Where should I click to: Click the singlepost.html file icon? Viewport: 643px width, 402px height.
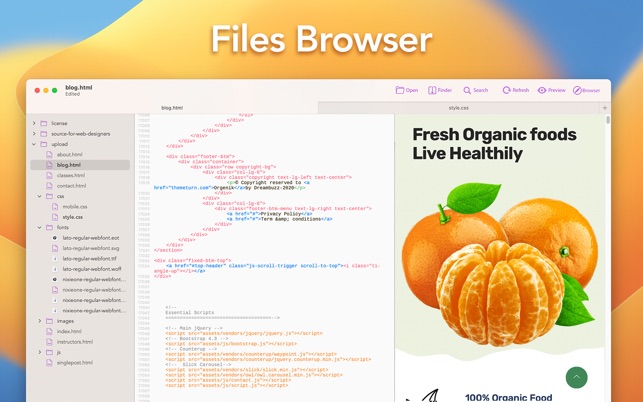(49, 363)
